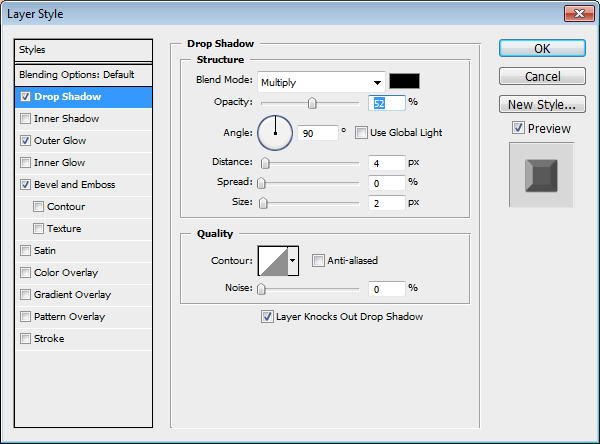Click the Size slider handle
This screenshot has width=600, height=444.
click(x=263, y=203)
